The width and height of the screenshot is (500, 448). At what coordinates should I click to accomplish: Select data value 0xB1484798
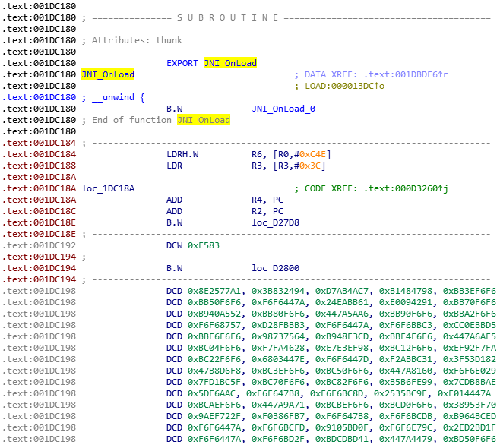pos(406,291)
